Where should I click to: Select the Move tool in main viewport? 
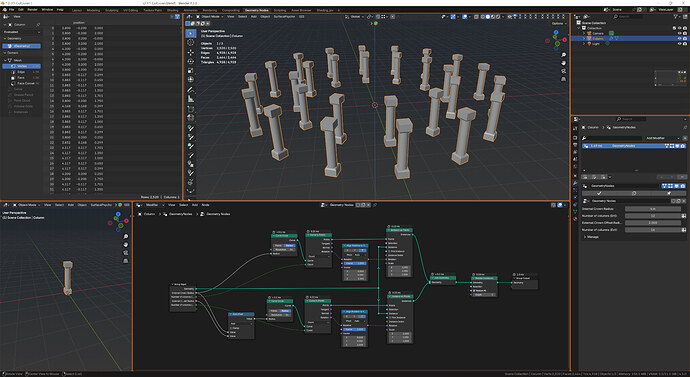[x=191, y=52]
